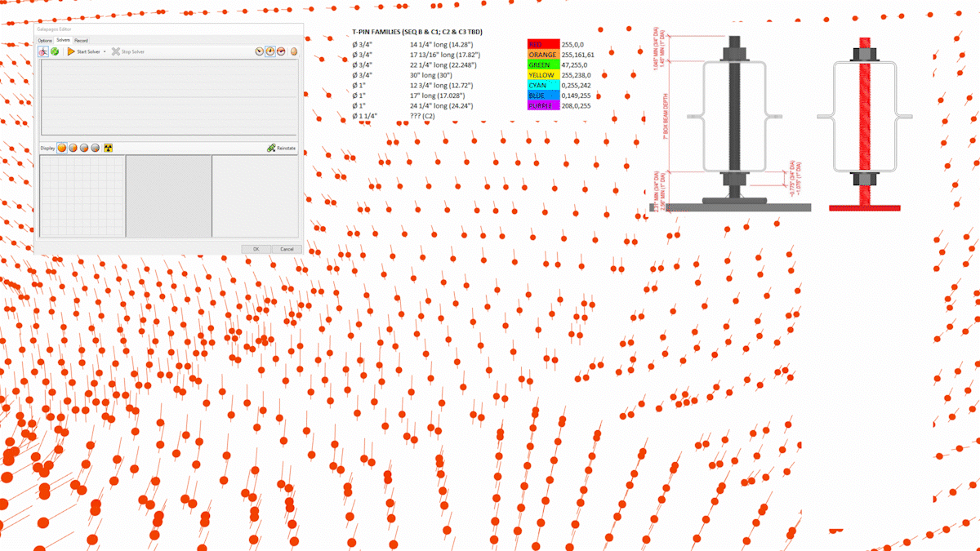Click the grey Stop Solver X icon
Viewport: 980px width, 551px height.
coord(115,51)
